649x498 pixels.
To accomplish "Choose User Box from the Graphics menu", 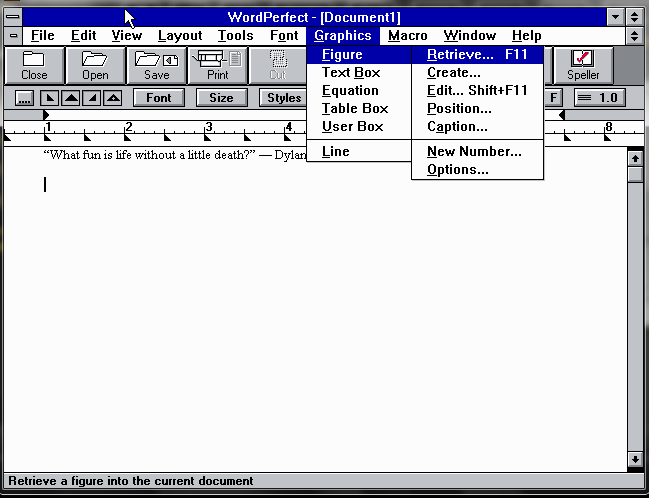I will [359, 127].
